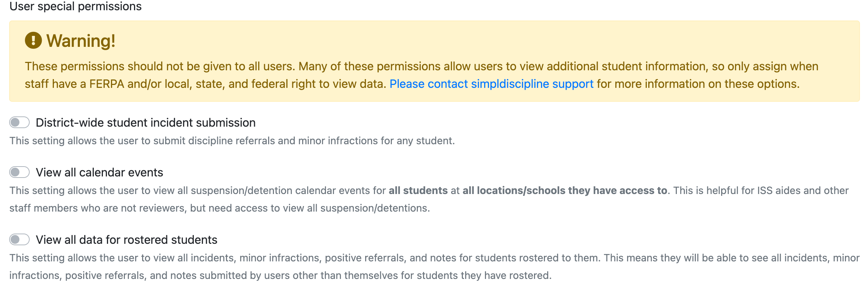Click "for more information on these options" text
This screenshot has width=868, height=287.
coord(698,84)
